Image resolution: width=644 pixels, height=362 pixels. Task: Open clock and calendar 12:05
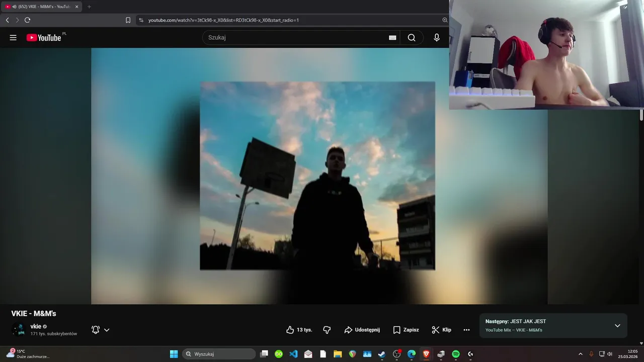pyautogui.click(x=629, y=354)
